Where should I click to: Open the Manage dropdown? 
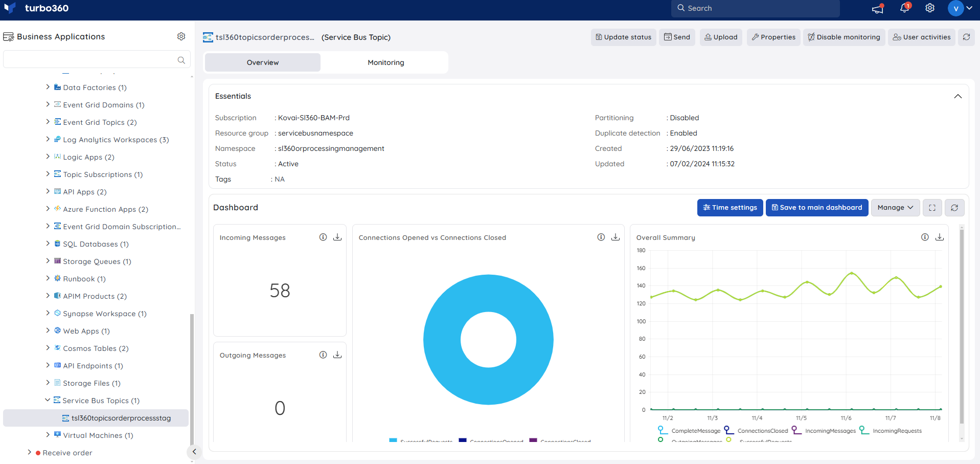pyautogui.click(x=895, y=208)
